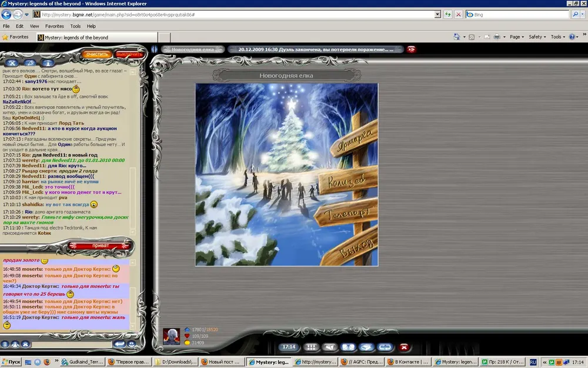Viewport: 588px width, 368px height.
Task: Click the refresh arrows icon in game bar
Action: pos(385,347)
